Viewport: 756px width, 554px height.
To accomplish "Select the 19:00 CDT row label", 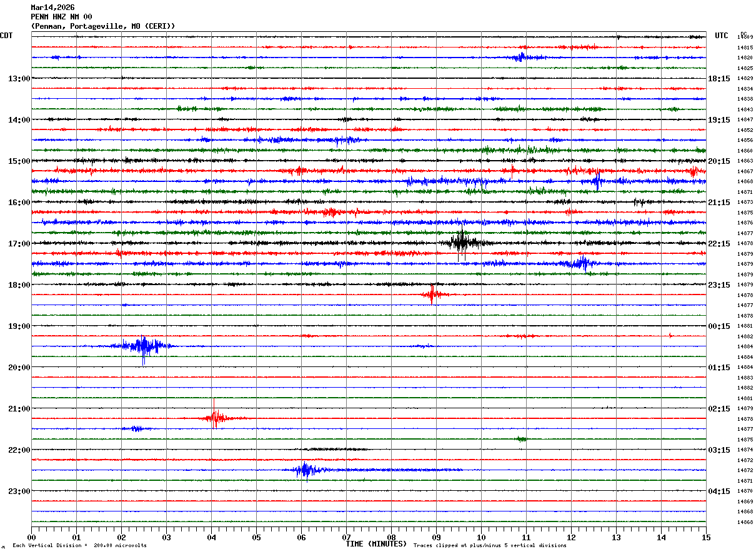I will (19, 326).
